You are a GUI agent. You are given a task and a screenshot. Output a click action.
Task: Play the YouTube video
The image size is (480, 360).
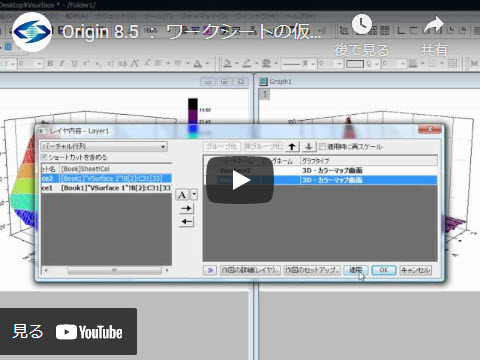[240, 180]
